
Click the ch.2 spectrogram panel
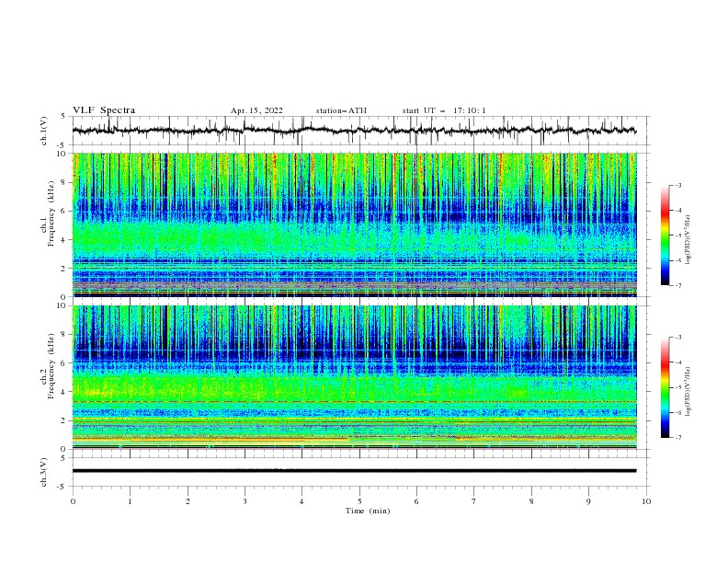click(355, 377)
